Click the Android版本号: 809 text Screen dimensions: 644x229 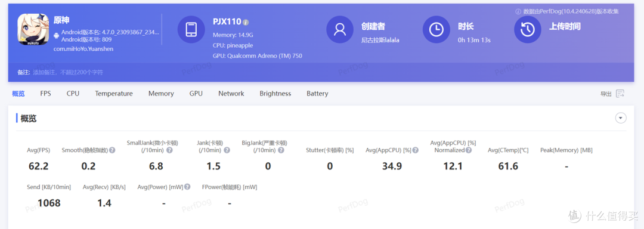(86, 39)
